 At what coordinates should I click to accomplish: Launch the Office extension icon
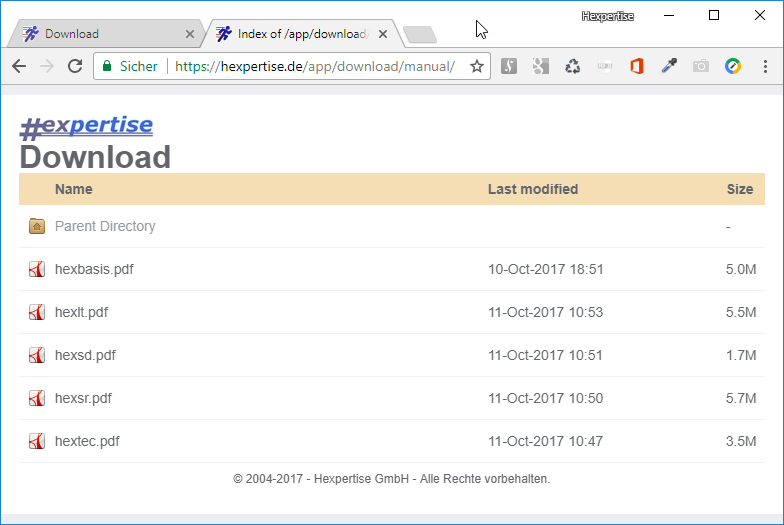pyautogui.click(x=636, y=66)
